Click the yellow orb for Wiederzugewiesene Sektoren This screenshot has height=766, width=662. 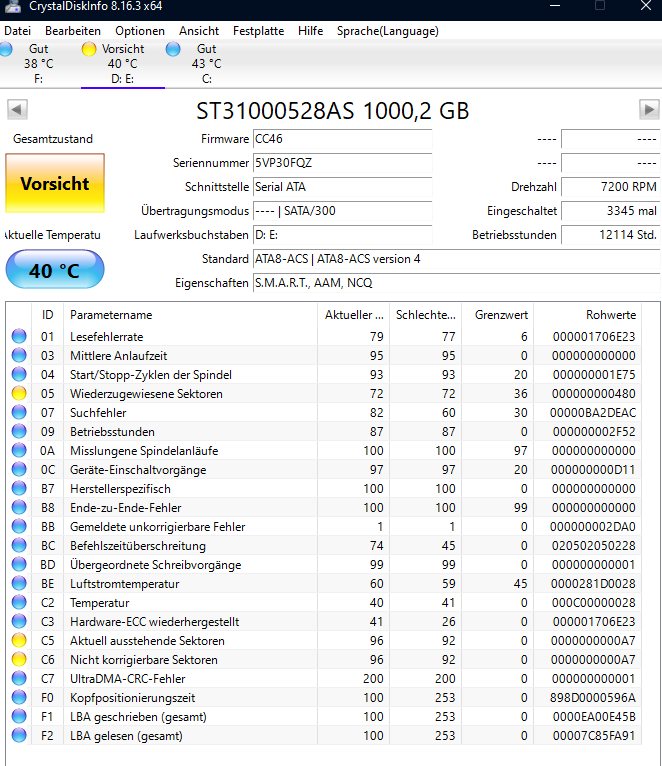19,393
